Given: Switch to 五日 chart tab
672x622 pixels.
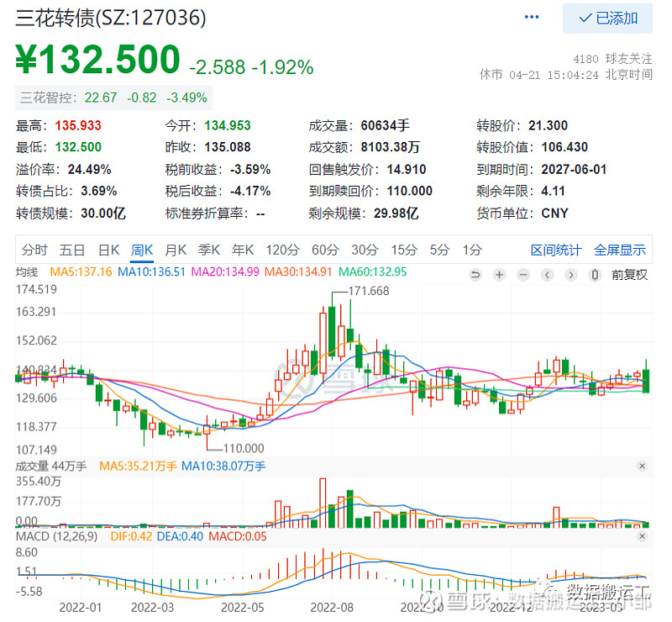Looking at the screenshot, I should click(72, 250).
